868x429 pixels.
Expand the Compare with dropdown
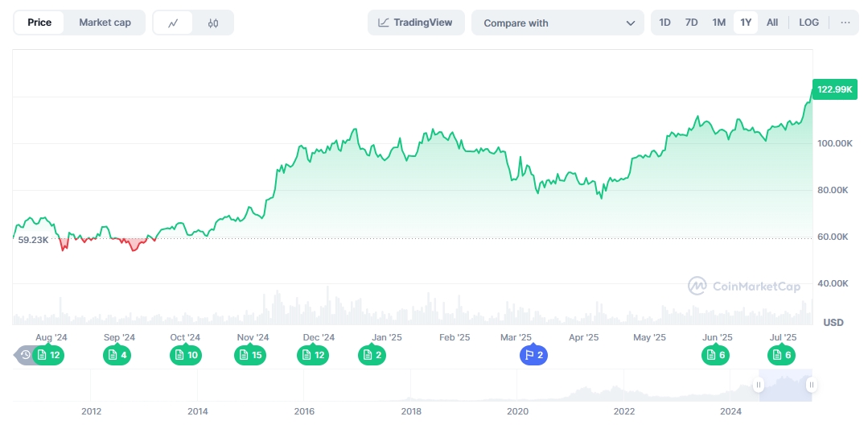557,23
